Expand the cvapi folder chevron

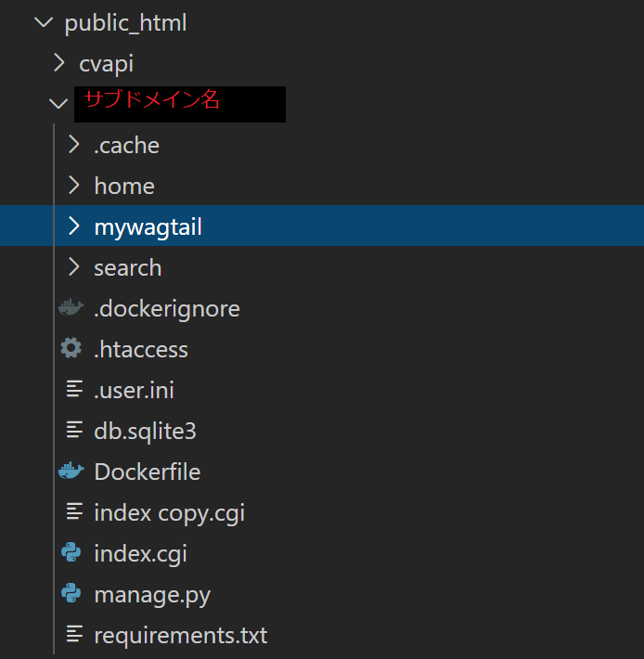pos(59,63)
